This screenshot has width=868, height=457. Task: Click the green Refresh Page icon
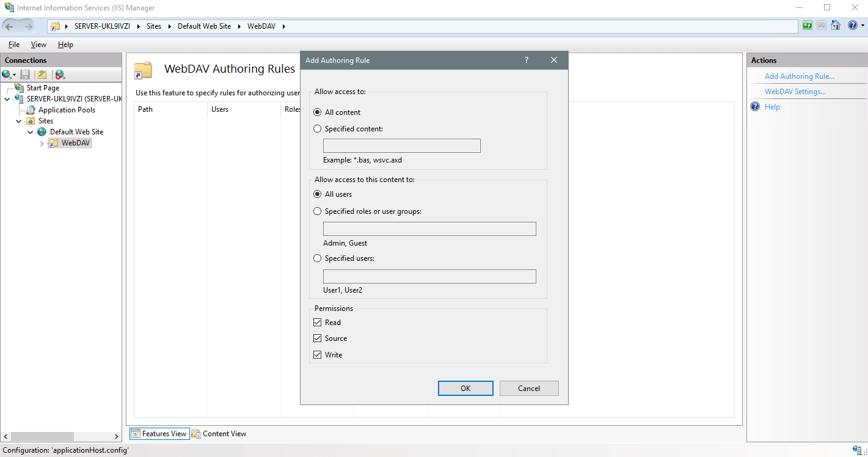(x=808, y=26)
